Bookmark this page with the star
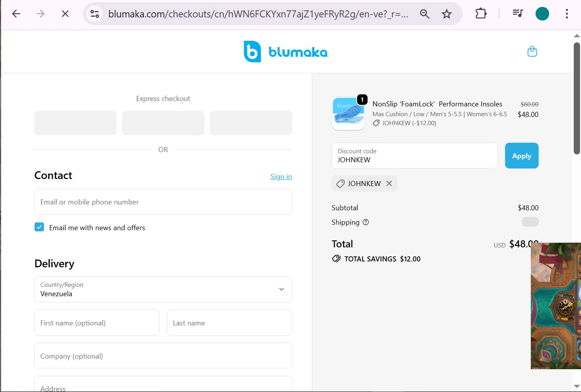 coord(447,14)
